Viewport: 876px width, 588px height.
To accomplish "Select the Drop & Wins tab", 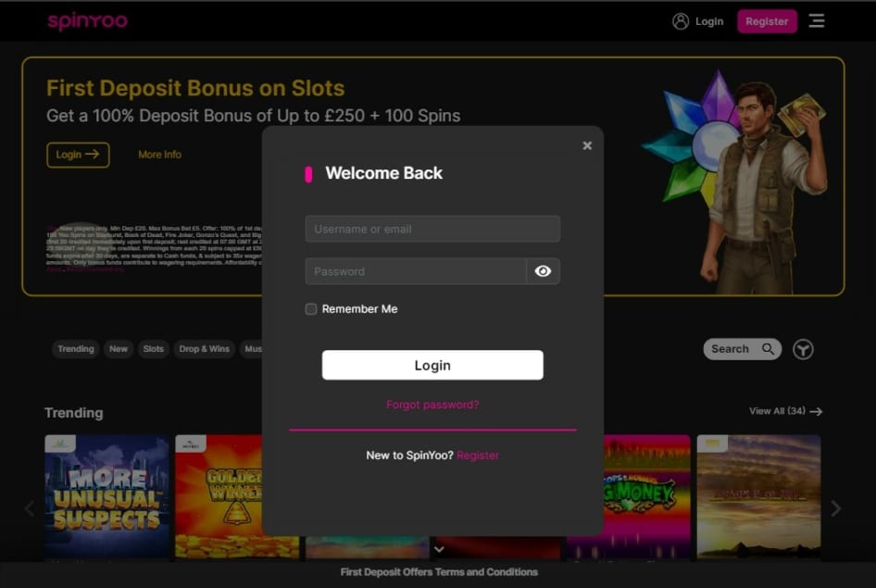I will tap(204, 349).
